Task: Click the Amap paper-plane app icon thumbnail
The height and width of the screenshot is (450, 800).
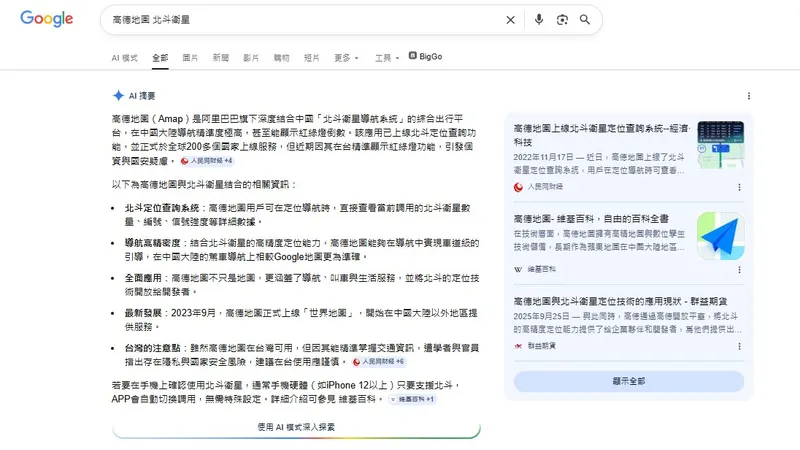Action: point(720,236)
